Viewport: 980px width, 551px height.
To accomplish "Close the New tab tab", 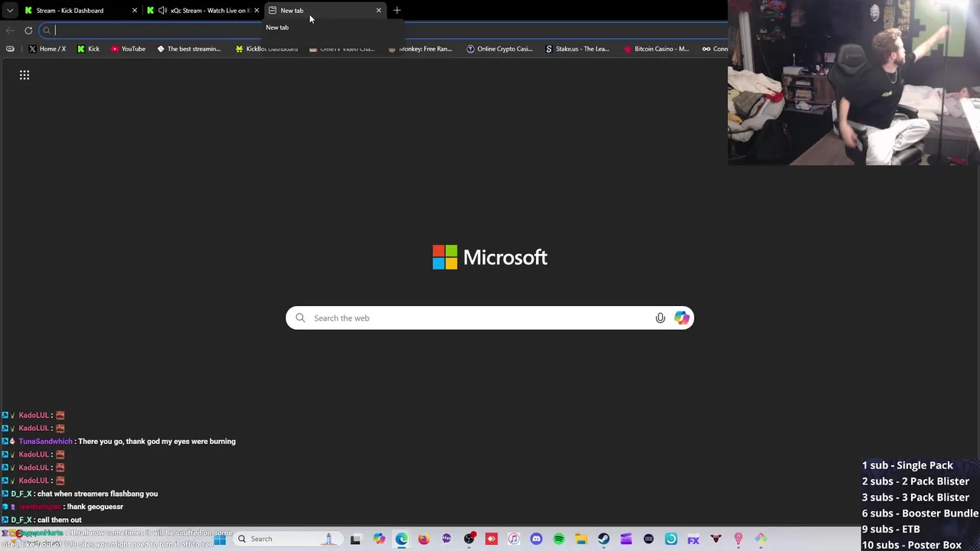I will click(x=378, y=11).
